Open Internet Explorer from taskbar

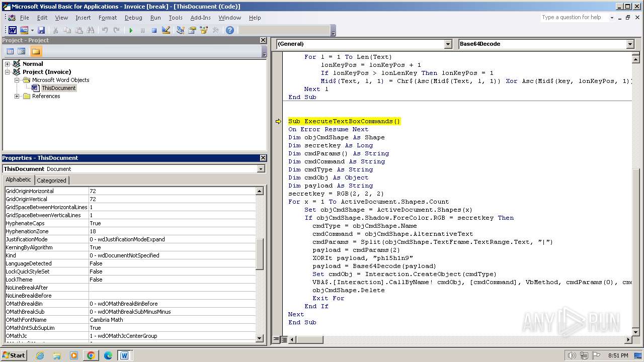(x=40, y=355)
